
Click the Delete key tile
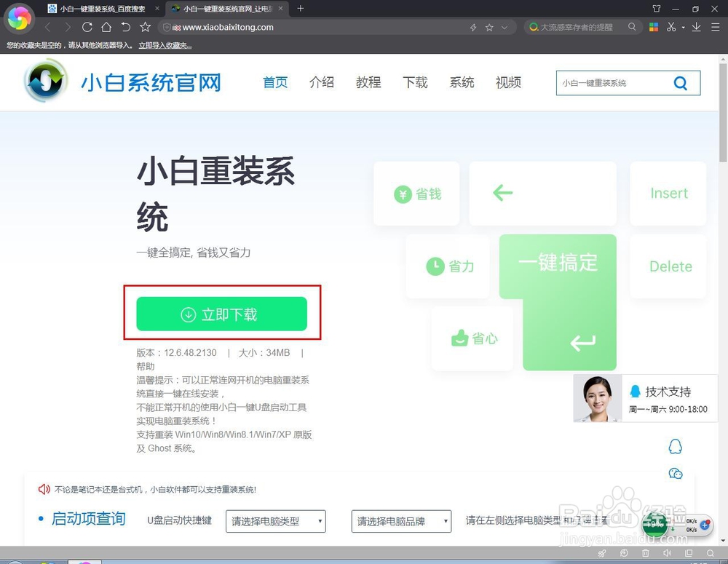pyautogui.click(x=668, y=266)
